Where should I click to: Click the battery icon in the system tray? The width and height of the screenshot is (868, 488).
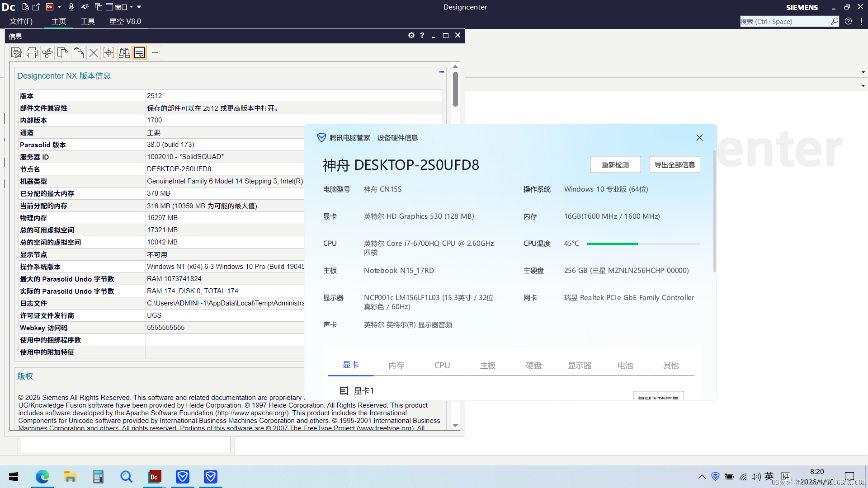729,477
